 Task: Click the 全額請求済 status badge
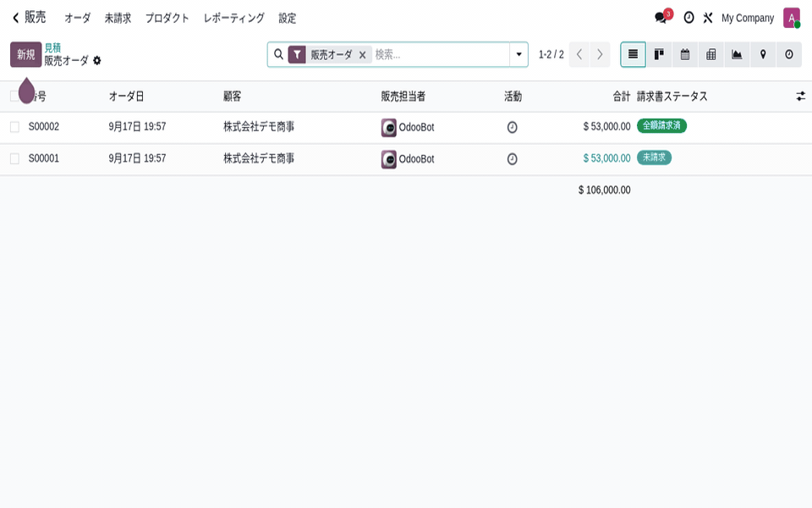pyautogui.click(x=661, y=126)
